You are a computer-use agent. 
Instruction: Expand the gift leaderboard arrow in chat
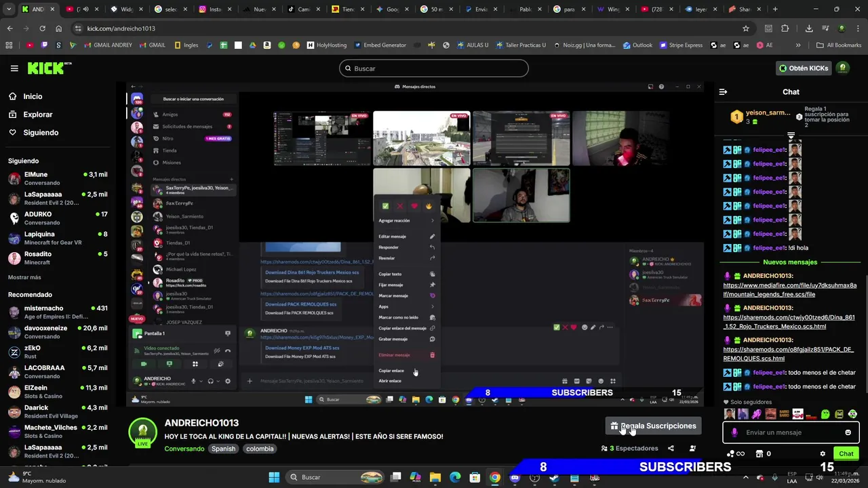pos(791,136)
